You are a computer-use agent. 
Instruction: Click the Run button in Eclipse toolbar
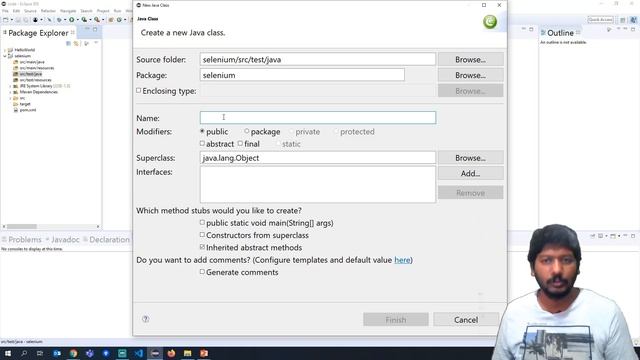[71, 20]
